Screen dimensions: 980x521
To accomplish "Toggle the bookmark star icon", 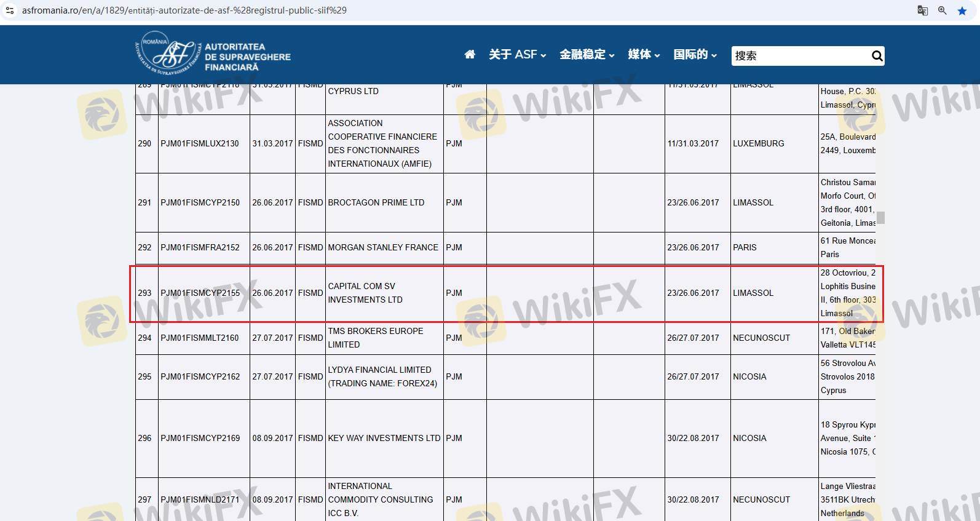I will [x=962, y=10].
